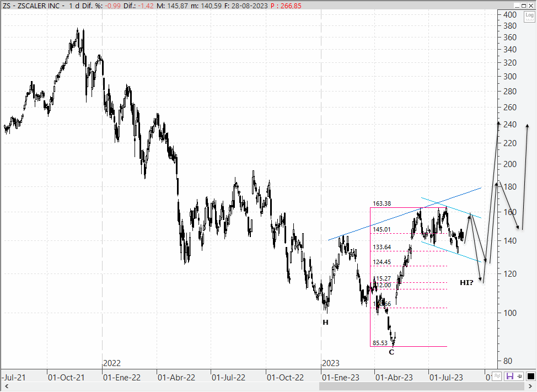Click the 'C' annotation under the 85.53 low

click(x=391, y=352)
